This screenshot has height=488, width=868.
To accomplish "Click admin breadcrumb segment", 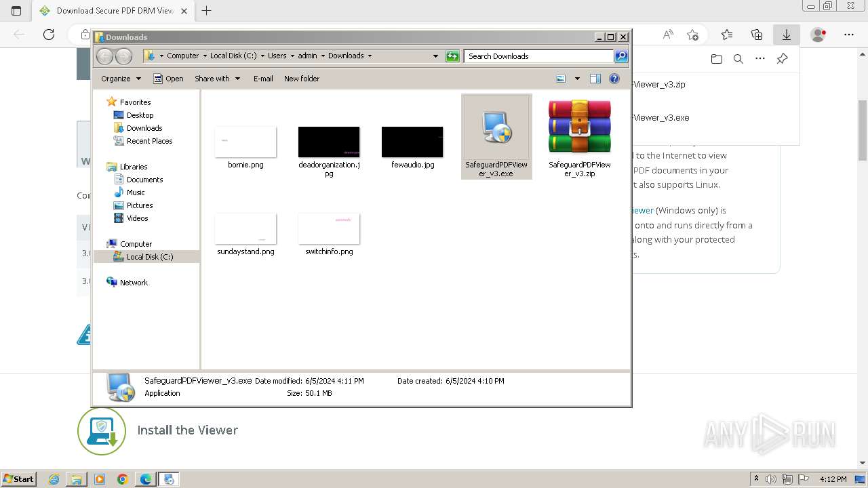I will coord(307,56).
